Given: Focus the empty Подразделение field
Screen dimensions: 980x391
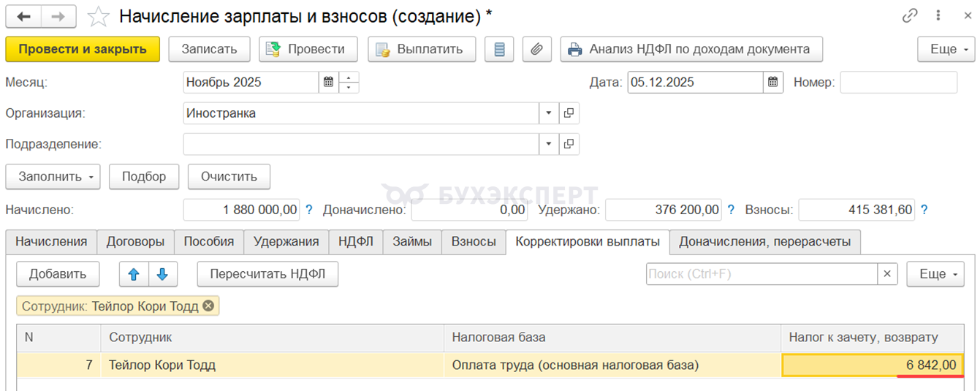Looking at the screenshot, I should pyautogui.click(x=361, y=143).
